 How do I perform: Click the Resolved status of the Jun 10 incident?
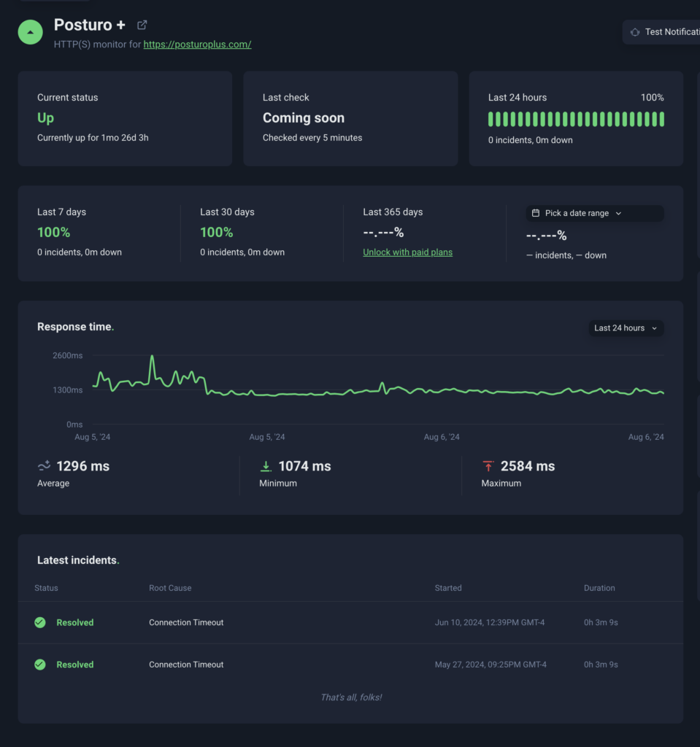click(75, 622)
